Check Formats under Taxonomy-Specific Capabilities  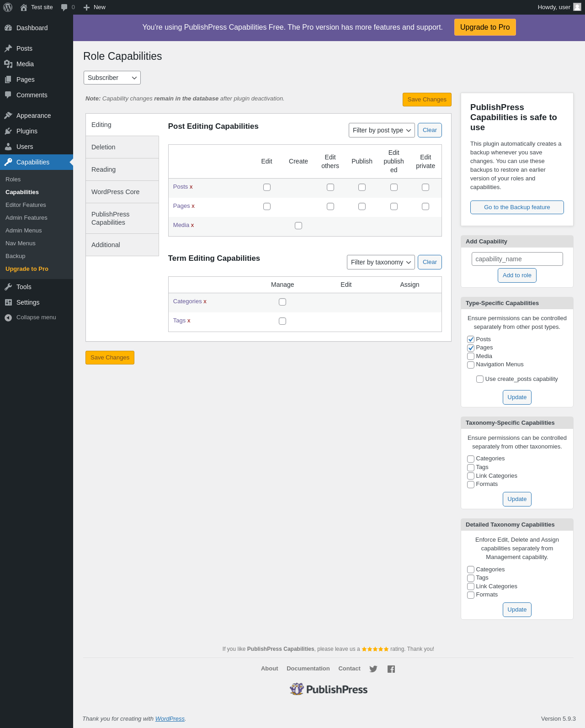pos(471,485)
